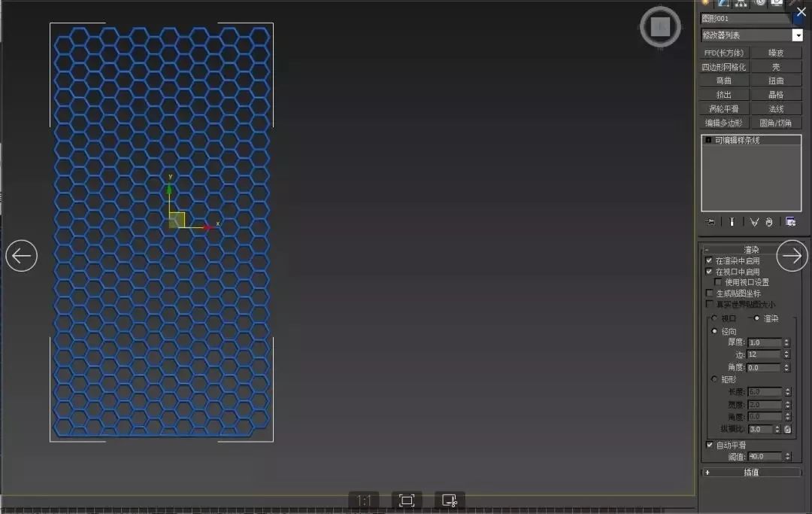Click the 纵横比 spinner arrows

pos(777,429)
